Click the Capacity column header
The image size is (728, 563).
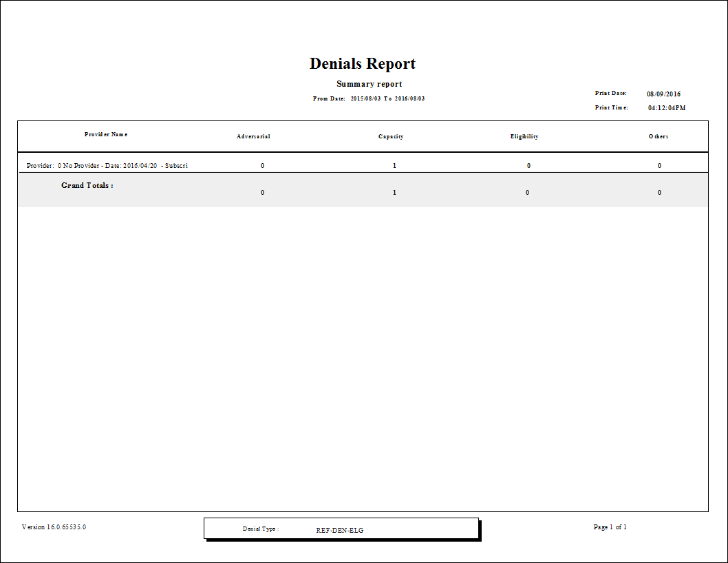pos(390,136)
